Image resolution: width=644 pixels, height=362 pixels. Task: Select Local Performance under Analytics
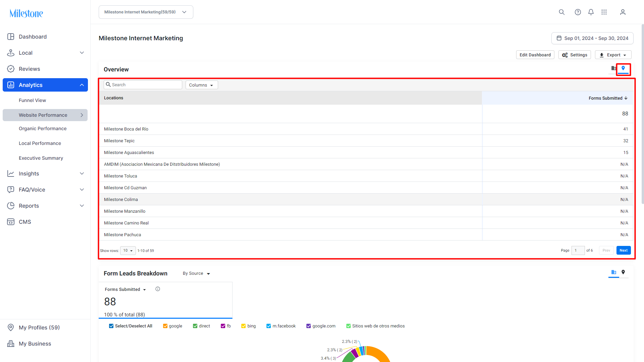[40, 143]
